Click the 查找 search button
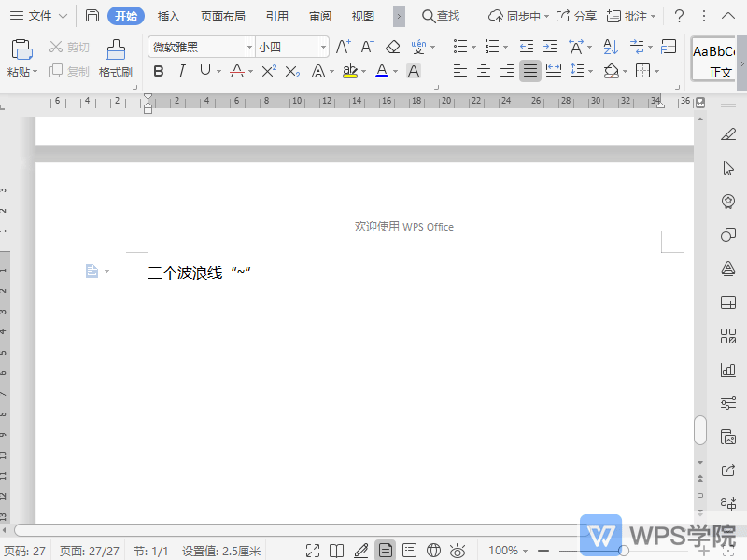This screenshot has height=560, width=747. pyautogui.click(x=441, y=16)
